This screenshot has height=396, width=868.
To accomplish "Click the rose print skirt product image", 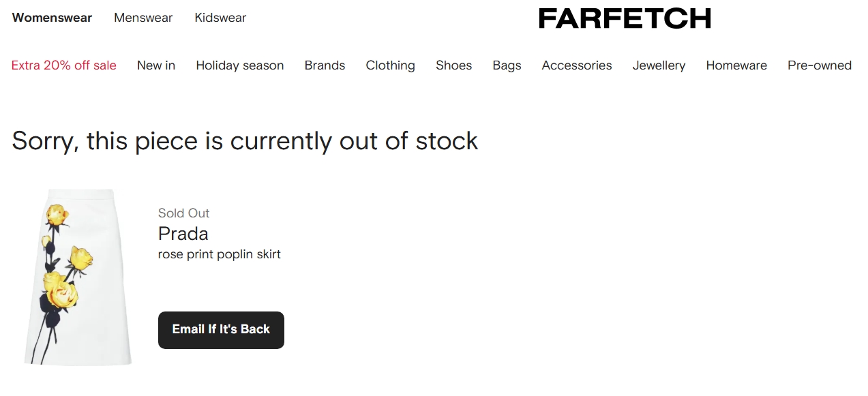I will coord(78,277).
